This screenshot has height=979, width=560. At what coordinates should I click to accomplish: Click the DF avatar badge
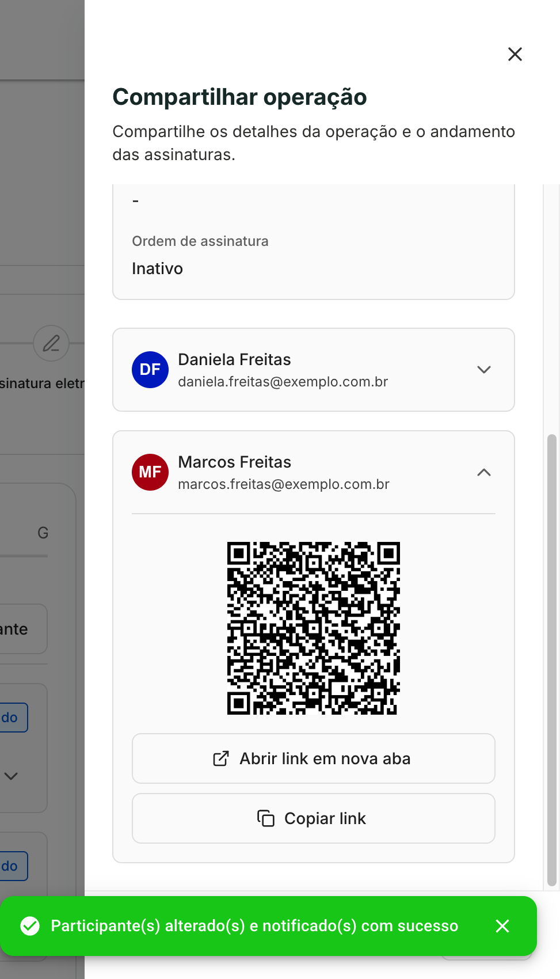150,370
